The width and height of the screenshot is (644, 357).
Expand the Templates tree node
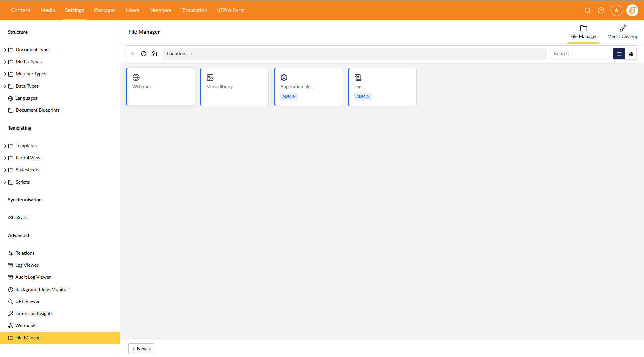[x=5, y=146]
